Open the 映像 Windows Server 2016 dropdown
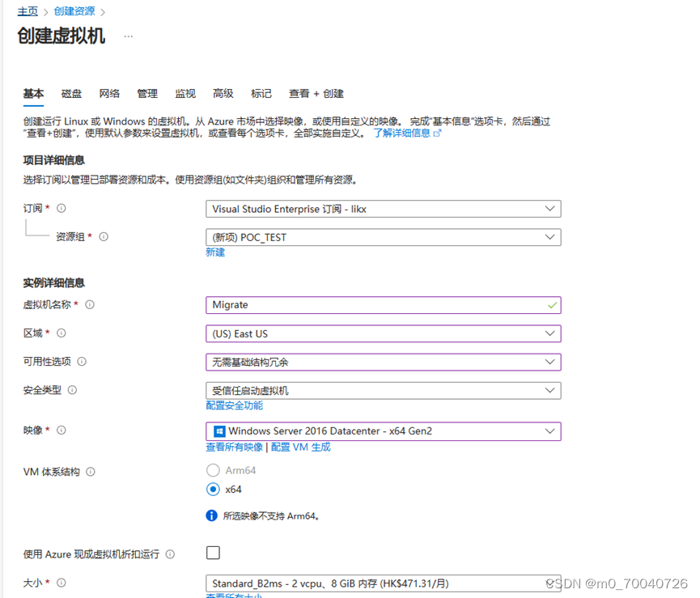 (x=383, y=431)
